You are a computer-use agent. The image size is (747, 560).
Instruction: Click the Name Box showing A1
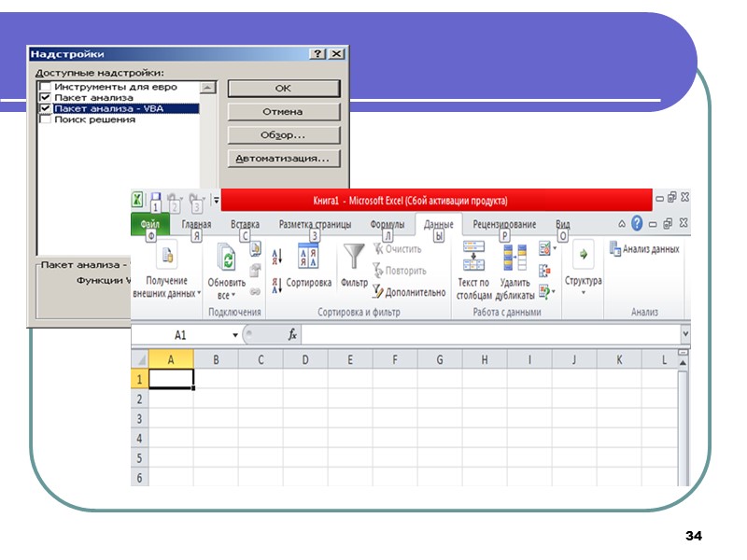[181, 335]
